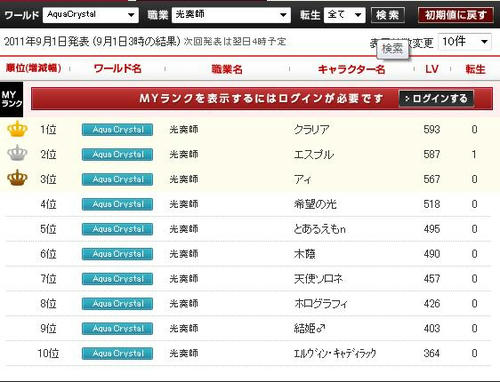The width and height of the screenshot is (500, 382).
Task: Click Aqua Crystal badge in 1位 row
Action: click(x=117, y=130)
